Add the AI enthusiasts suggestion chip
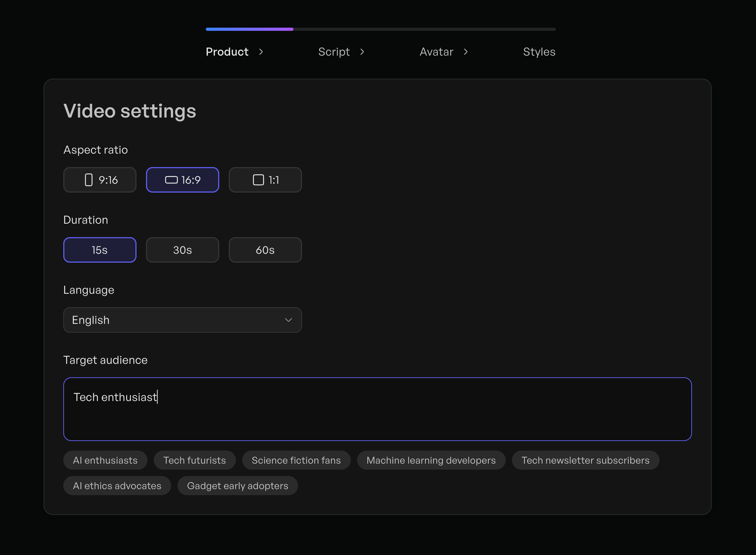756x555 pixels. [105, 460]
